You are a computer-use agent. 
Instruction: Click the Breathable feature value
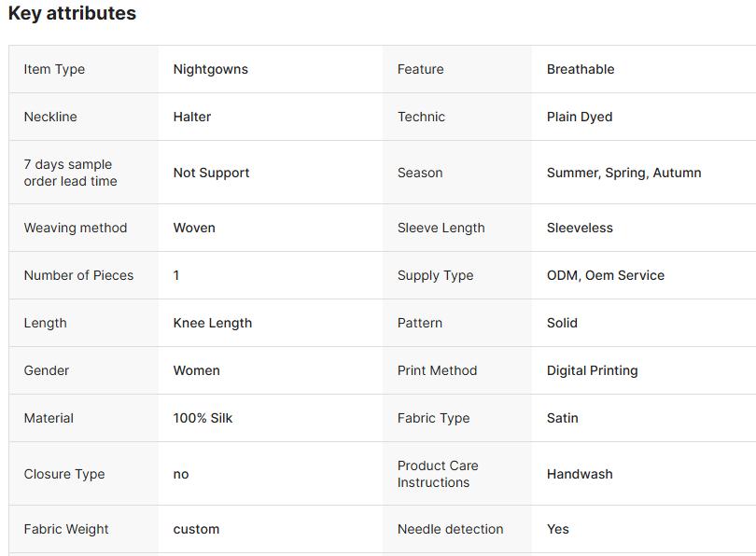tap(581, 69)
